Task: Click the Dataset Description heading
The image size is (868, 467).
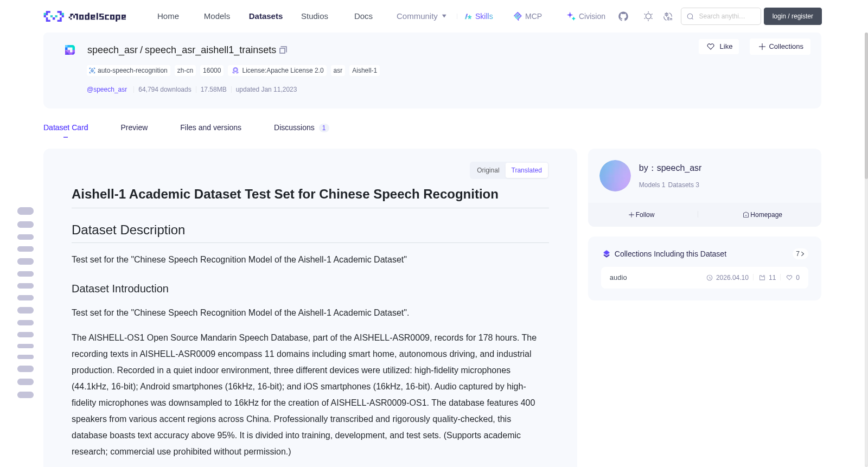Action: click(x=129, y=230)
